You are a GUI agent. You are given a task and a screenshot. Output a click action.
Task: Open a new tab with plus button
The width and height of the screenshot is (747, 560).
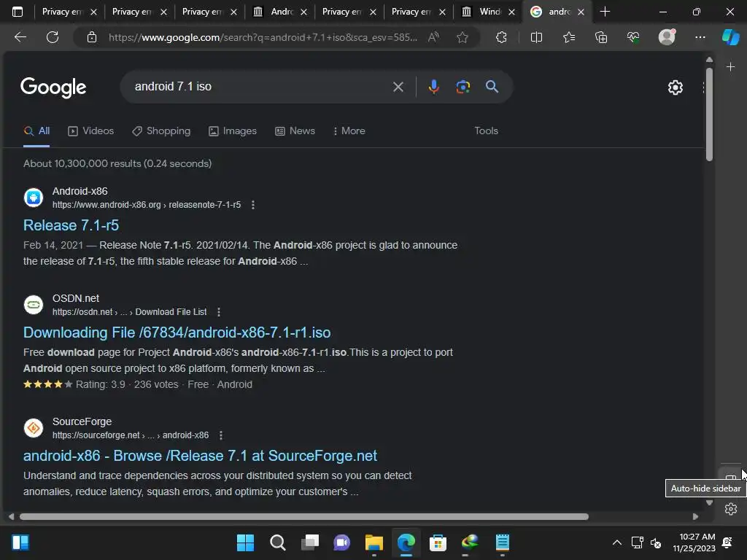605,12
